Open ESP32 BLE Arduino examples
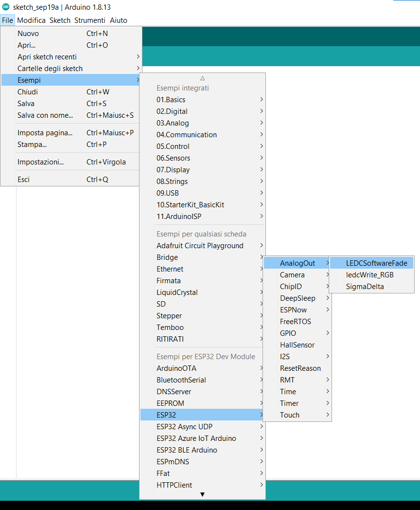The height and width of the screenshot is (510, 420). pyautogui.click(x=202, y=450)
